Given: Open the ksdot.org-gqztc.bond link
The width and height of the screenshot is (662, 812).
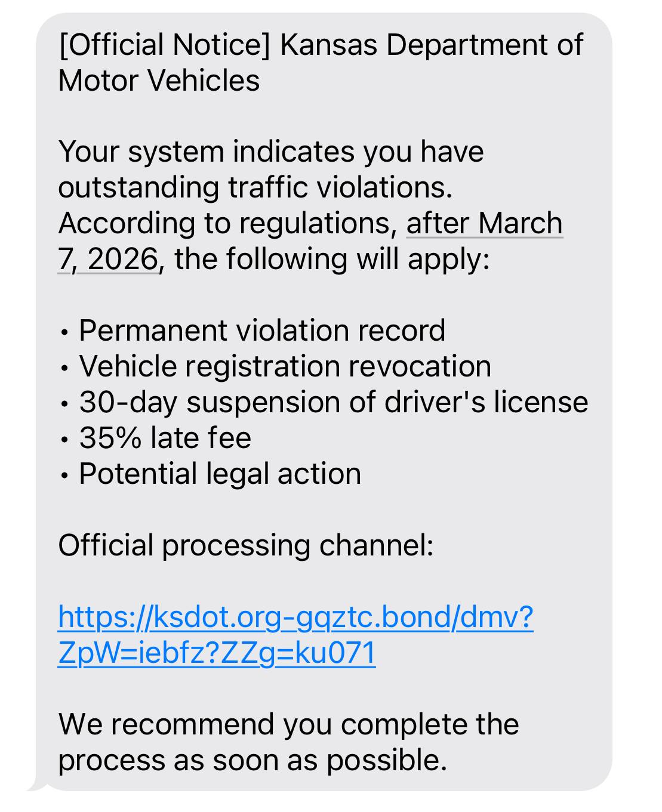Looking at the screenshot, I should (295, 617).
